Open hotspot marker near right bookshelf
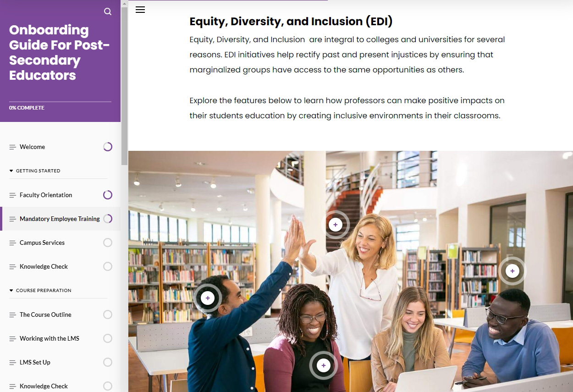This screenshot has height=392, width=573. (512, 271)
